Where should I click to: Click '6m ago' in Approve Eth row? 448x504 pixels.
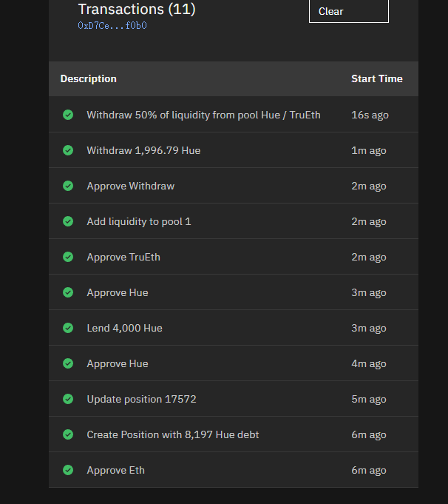(369, 470)
